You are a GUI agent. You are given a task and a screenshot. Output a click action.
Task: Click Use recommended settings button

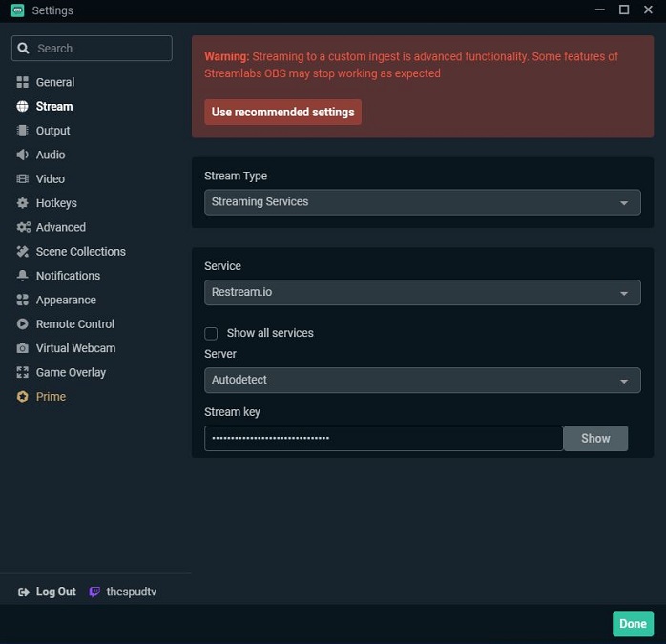click(282, 113)
